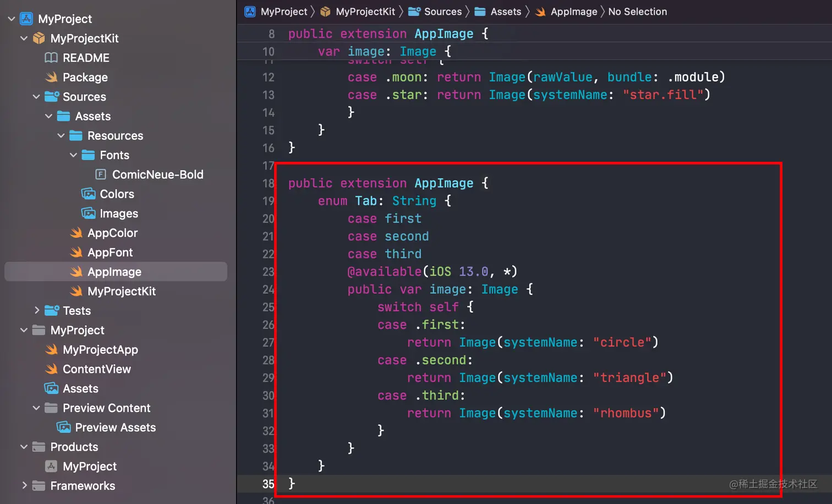
Task: Collapse the Products group chevron
Action: (24, 447)
